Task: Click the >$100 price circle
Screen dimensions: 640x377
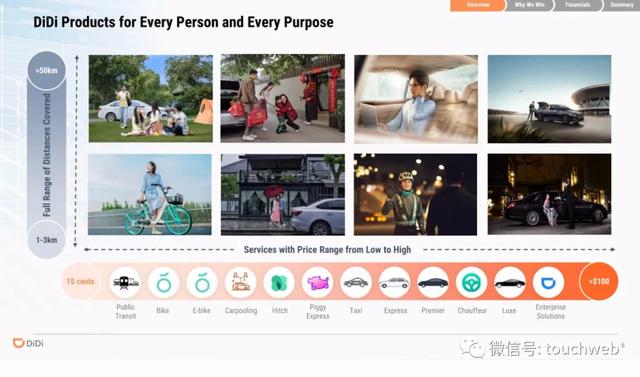Action: tap(599, 282)
